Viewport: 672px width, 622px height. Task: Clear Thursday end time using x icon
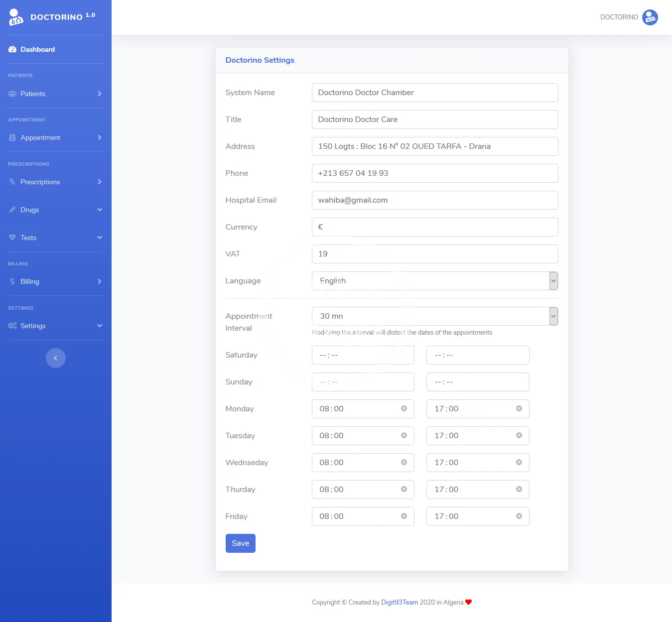coord(519,490)
